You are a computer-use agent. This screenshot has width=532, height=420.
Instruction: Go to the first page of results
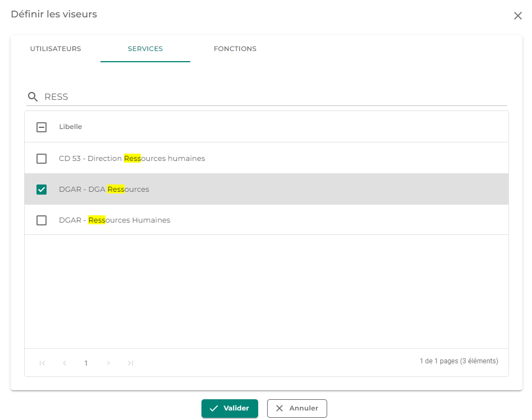[43, 363]
